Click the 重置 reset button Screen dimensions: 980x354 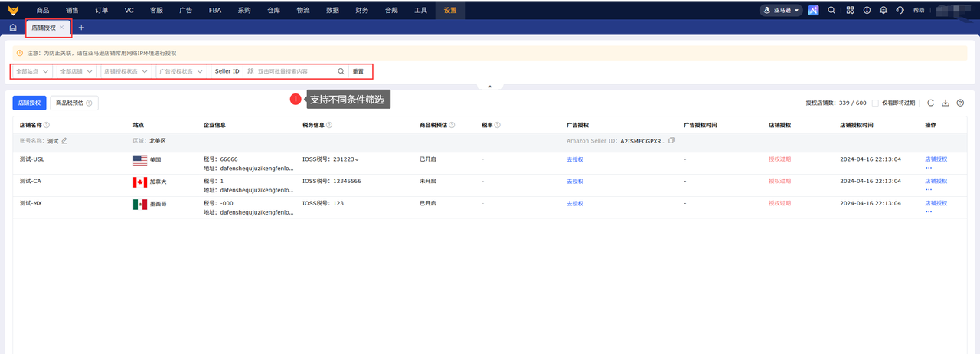coord(358,71)
